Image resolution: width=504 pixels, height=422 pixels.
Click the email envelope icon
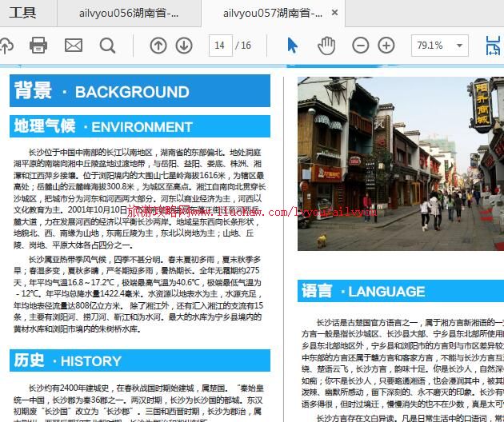[73, 46]
